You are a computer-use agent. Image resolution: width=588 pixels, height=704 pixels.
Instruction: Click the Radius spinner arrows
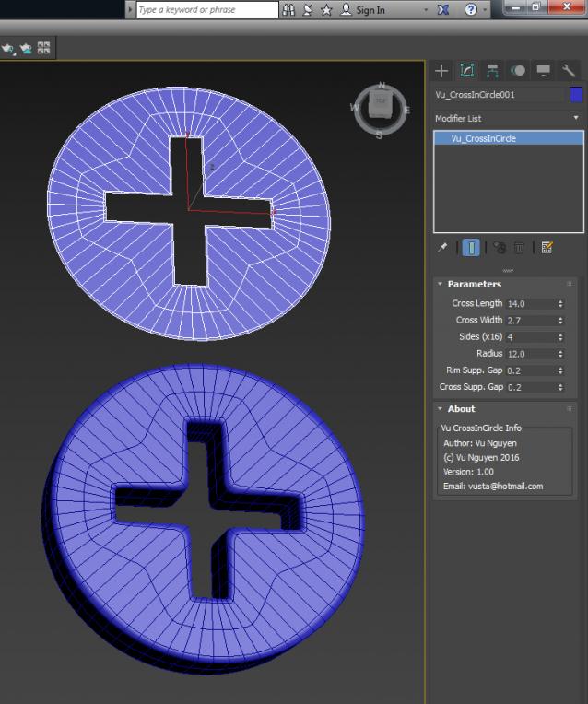click(560, 354)
